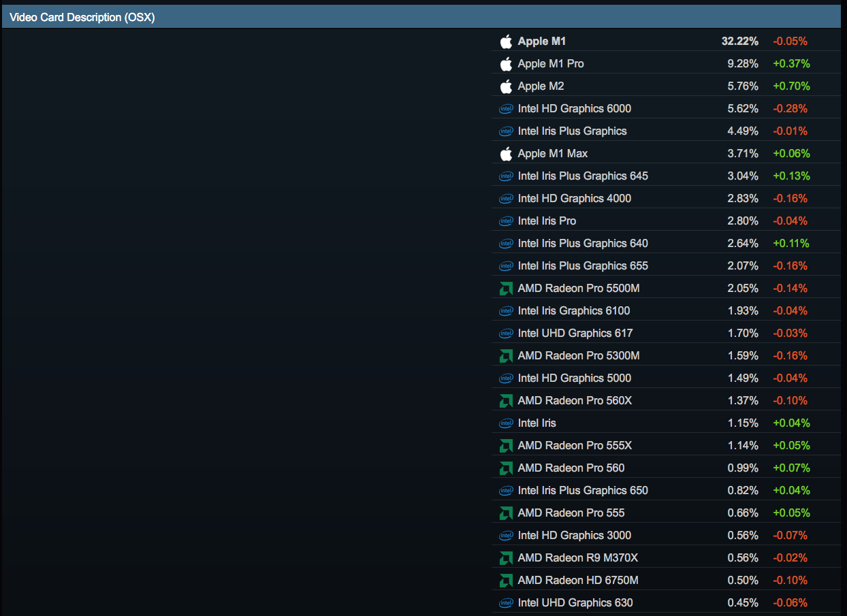Select the Intel HD Graphics 6000 label
This screenshot has height=616, width=847.
[575, 109]
